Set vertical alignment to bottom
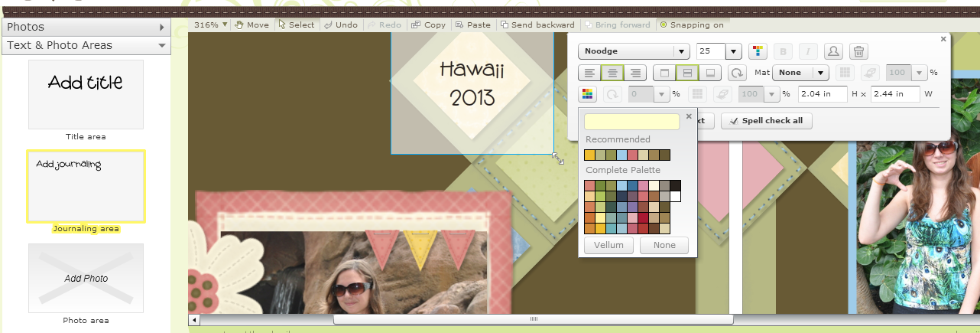This screenshot has width=980, height=333. pyautogui.click(x=711, y=73)
